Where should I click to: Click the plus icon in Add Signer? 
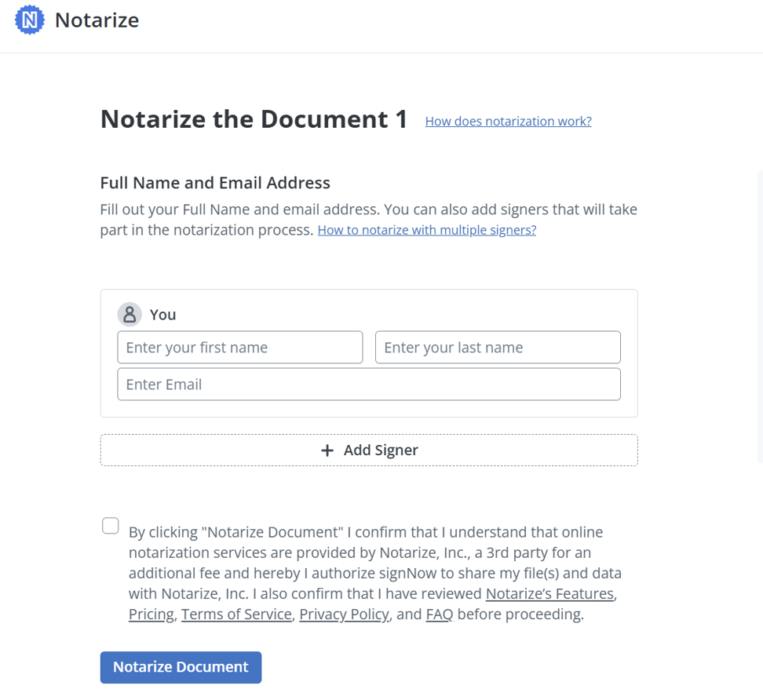coord(327,450)
